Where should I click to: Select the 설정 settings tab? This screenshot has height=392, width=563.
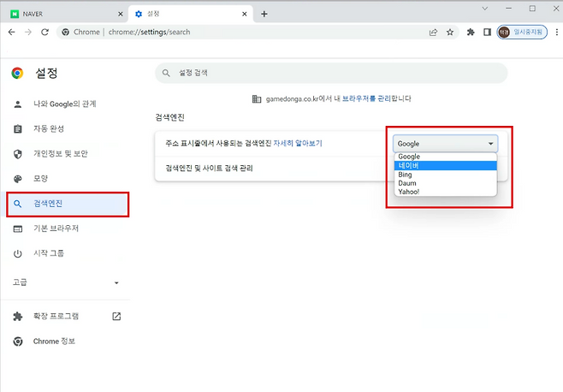pos(190,14)
